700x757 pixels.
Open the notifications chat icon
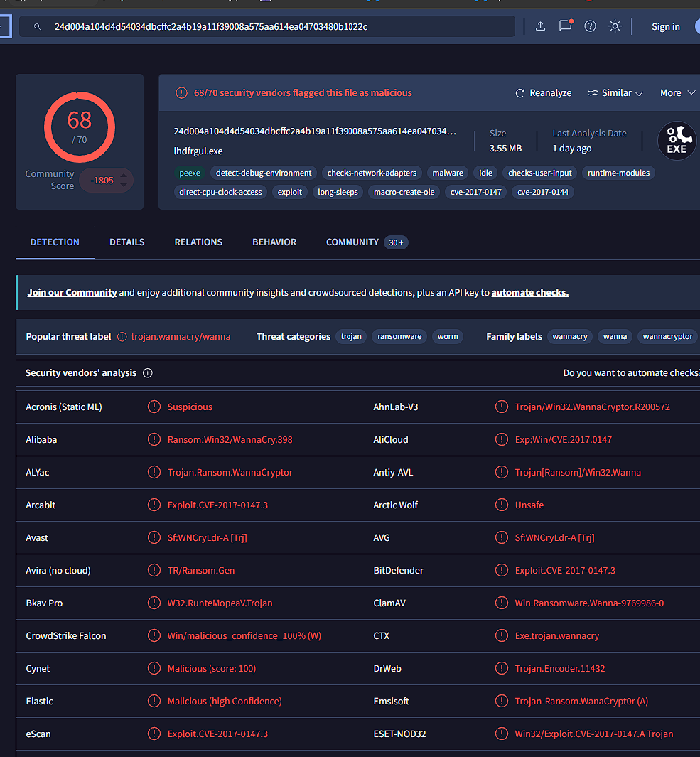[x=565, y=26]
